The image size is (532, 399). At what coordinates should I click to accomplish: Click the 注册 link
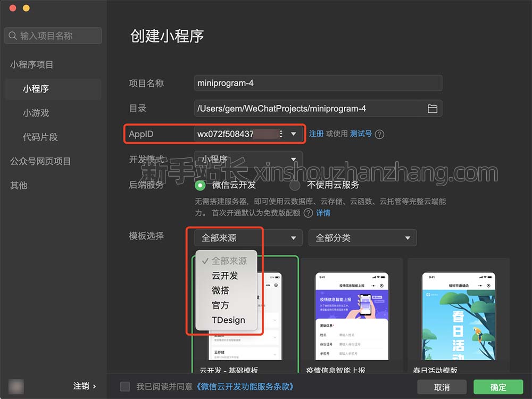pyautogui.click(x=316, y=134)
